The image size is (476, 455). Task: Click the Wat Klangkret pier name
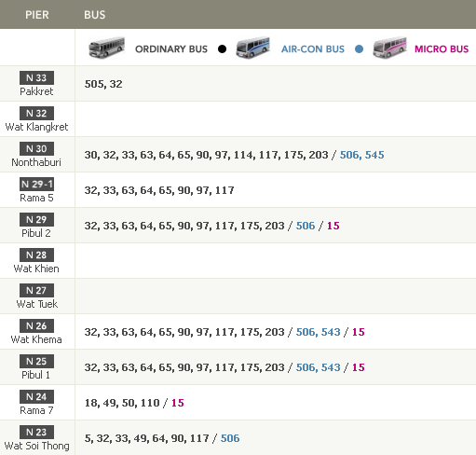[x=36, y=127]
